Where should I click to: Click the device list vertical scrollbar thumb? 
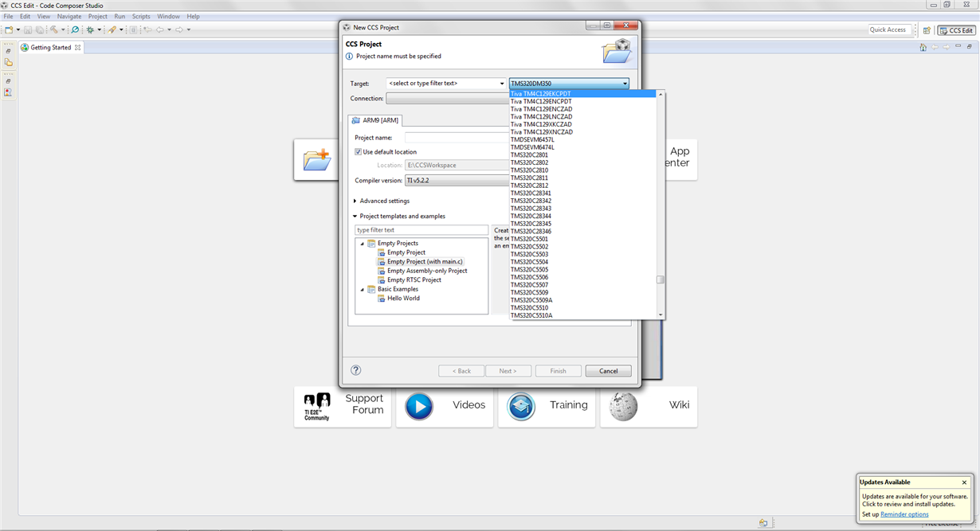(661, 279)
